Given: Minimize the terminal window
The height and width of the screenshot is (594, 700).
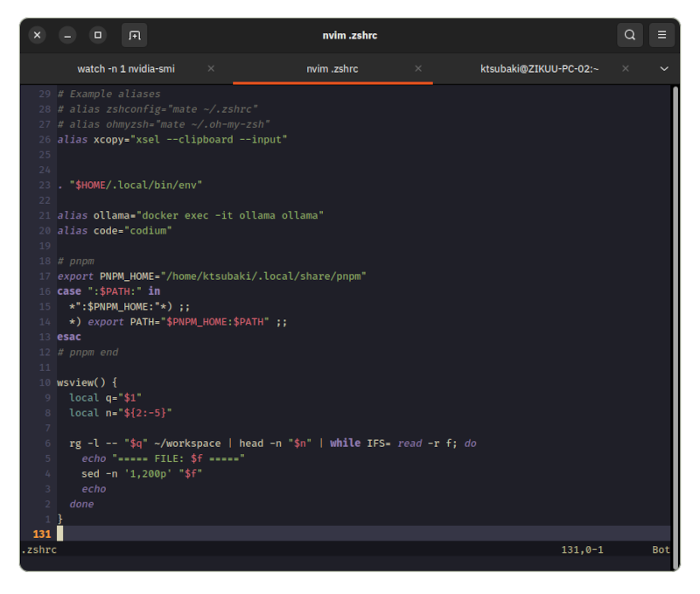Looking at the screenshot, I should [67, 36].
